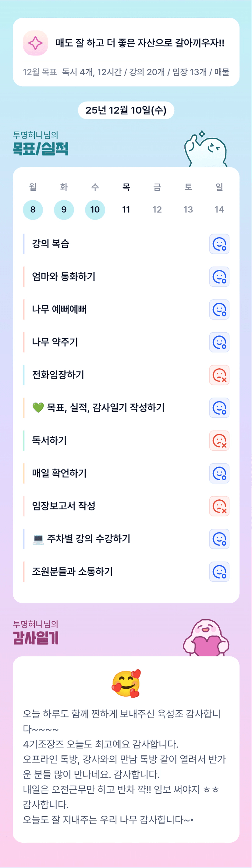Click smiley icon for 조원분들과 소통하기

point(219,571)
